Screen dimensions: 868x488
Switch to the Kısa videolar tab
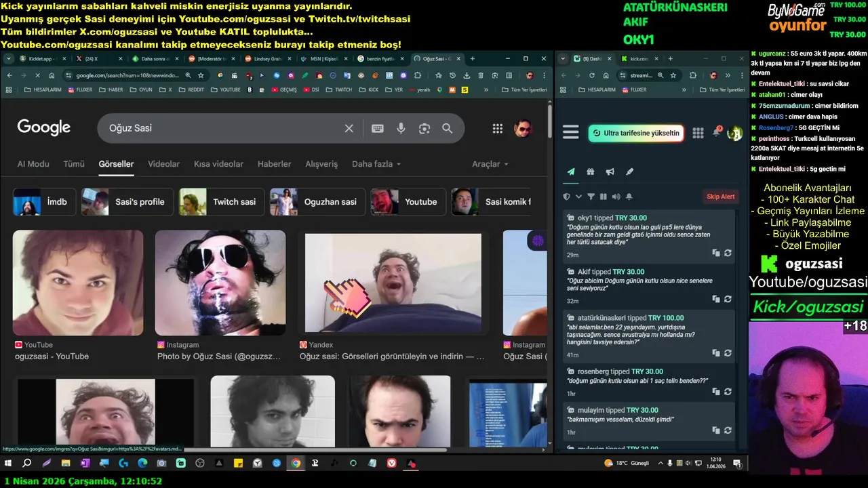tap(218, 164)
